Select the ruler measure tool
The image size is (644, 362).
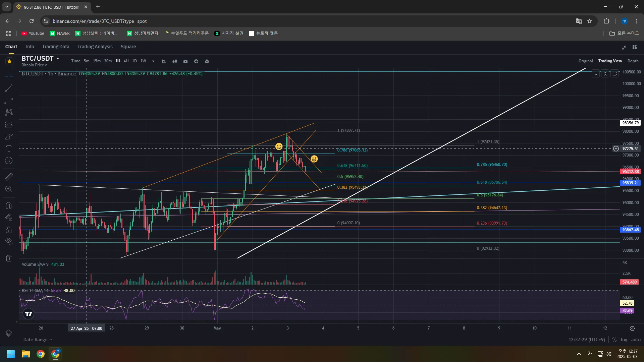coord(9,177)
